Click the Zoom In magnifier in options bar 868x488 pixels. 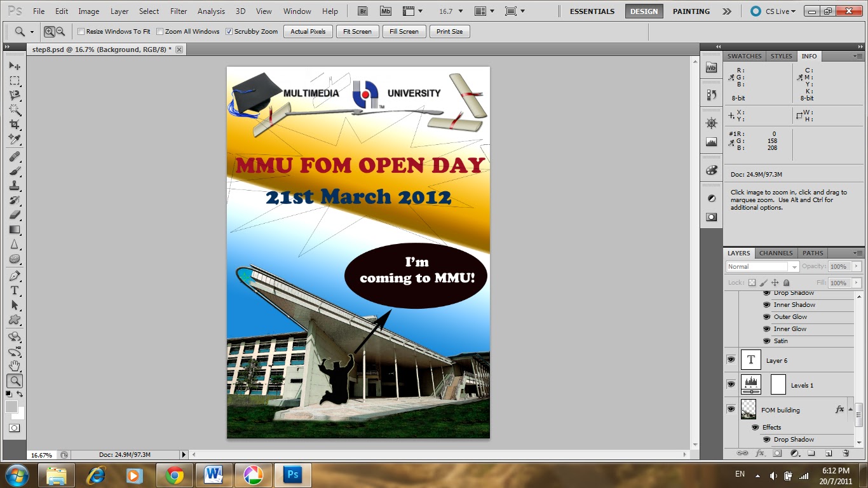[x=50, y=31]
